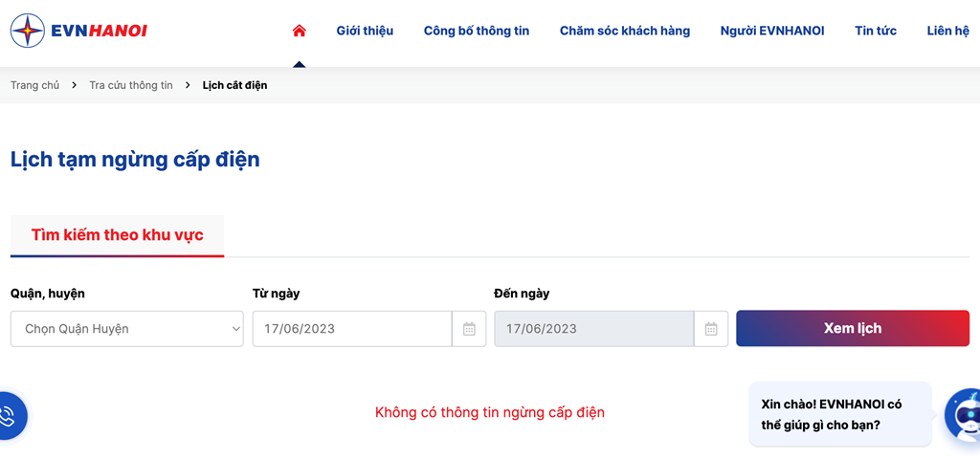This screenshot has height=459, width=980.
Task: Open the Liên hệ menu
Action: pyautogui.click(x=948, y=31)
